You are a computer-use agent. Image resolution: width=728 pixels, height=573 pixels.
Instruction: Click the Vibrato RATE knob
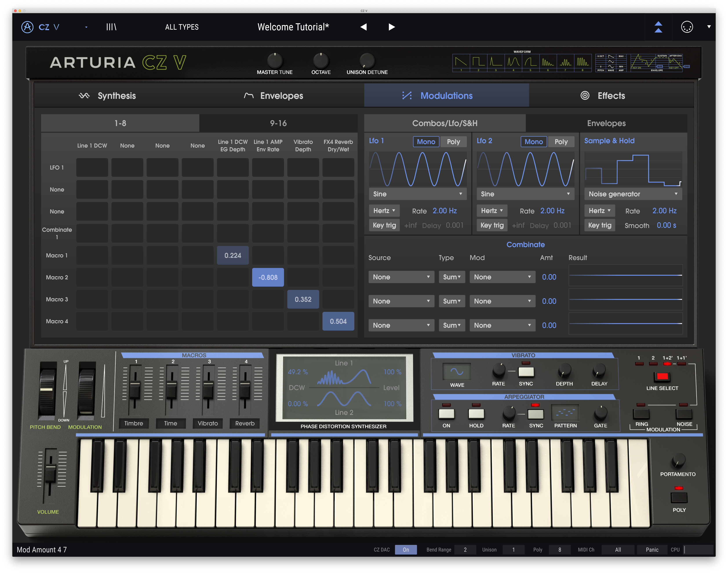(x=499, y=370)
